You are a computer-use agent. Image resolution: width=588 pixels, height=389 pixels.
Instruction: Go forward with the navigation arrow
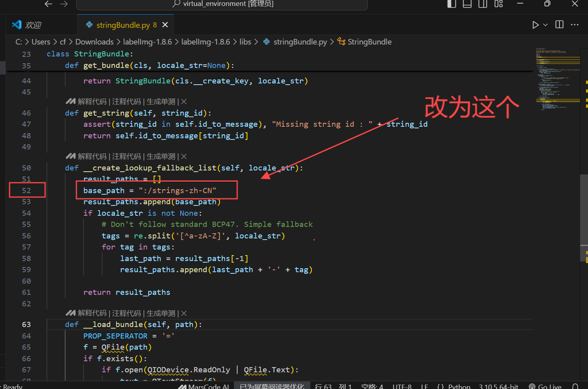click(x=64, y=4)
